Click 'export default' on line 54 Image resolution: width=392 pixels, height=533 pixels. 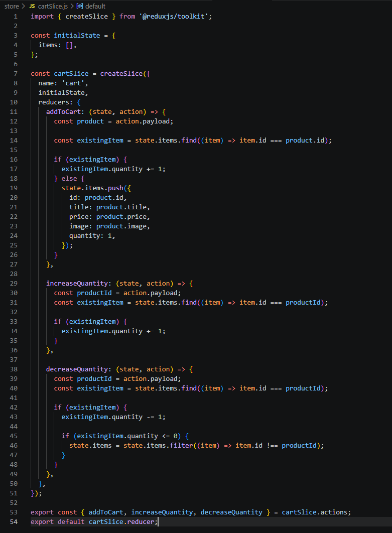(57, 521)
